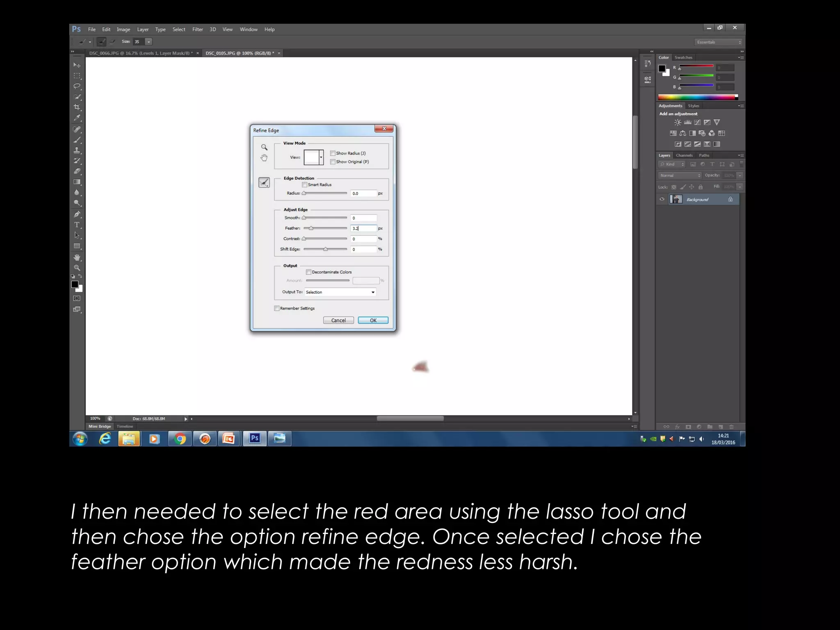Hide the Background layer visibility eye
The image size is (840, 630).
pos(662,199)
